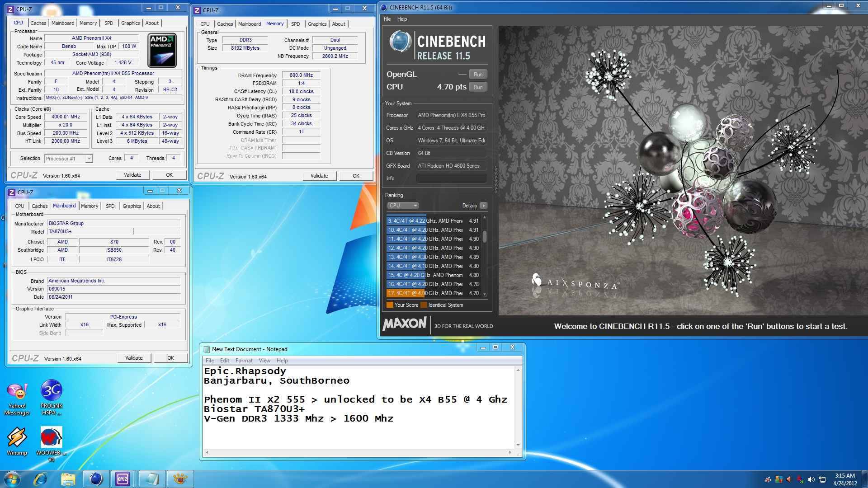Click the Core Speed 4000.01 MHz value

[x=66, y=117]
